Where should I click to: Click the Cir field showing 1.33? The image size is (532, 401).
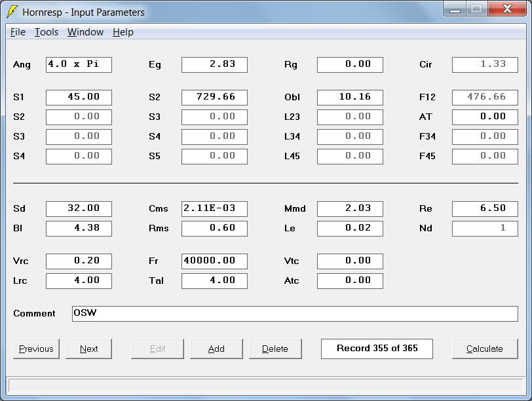point(485,65)
